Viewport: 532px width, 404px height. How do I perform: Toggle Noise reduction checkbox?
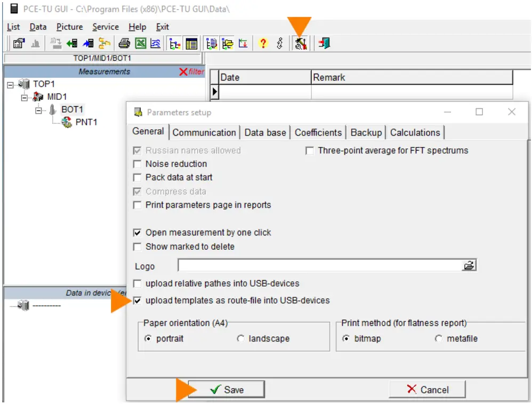[138, 164]
